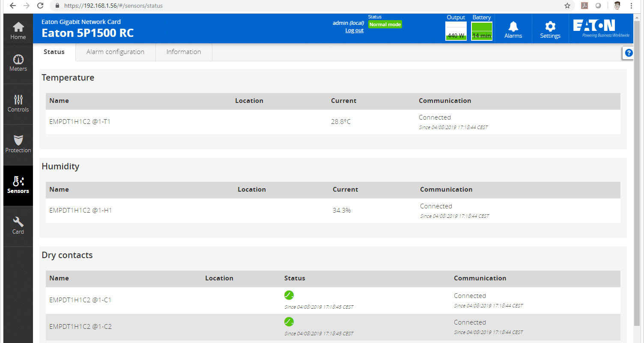Open the Protection shield section
The height and width of the screenshot is (343, 644).
coord(18,145)
